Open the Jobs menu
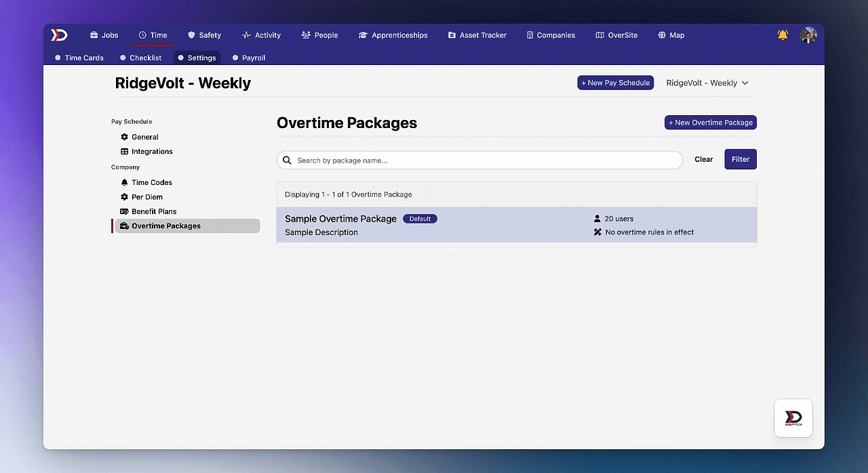This screenshot has height=473, width=868. point(104,35)
